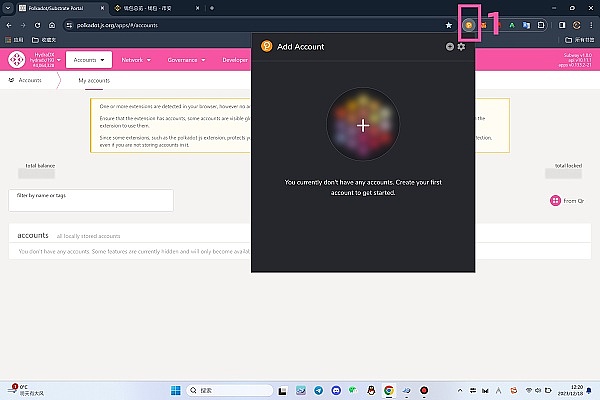Image resolution: width=600 pixels, height=400 pixels.
Task: Click the filter by name or tags field
Action: (90, 200)
